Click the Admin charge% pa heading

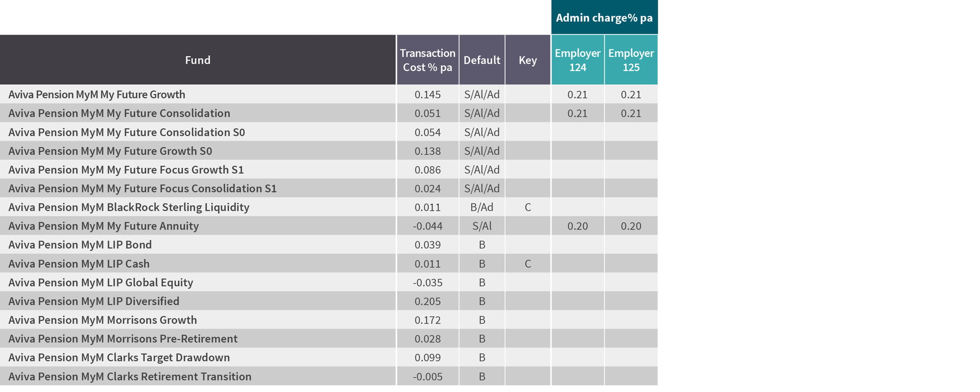point(604,18)
